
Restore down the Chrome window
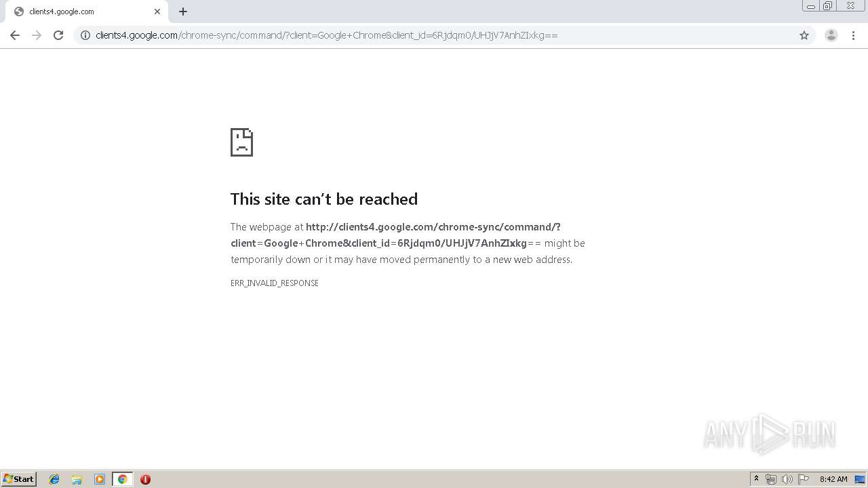[828, 6]
